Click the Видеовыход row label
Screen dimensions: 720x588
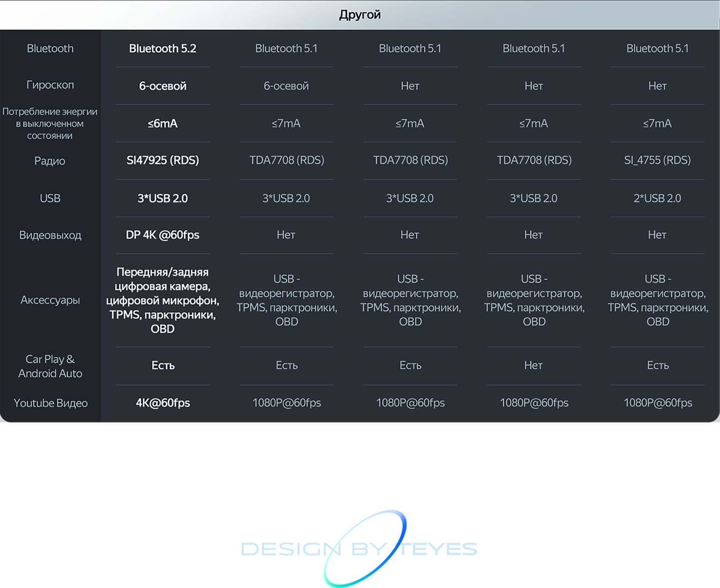tap(50, 235)
